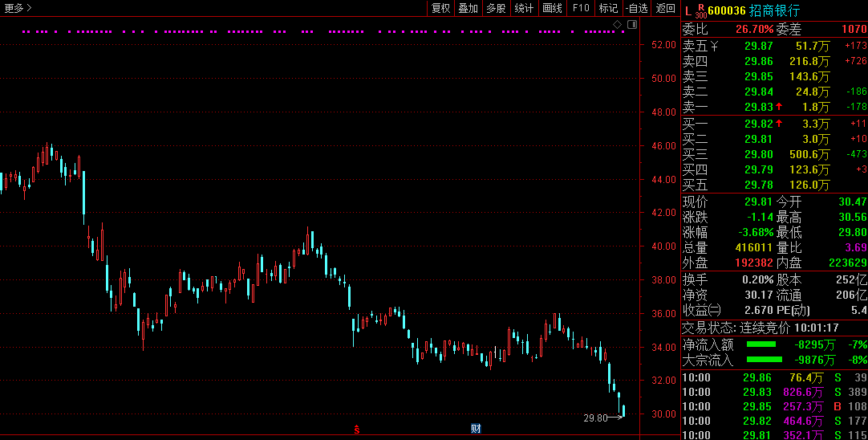Activate the 画线 drawing tool
The height and width of the screenshot is (440, 868).
click(552, 8)
